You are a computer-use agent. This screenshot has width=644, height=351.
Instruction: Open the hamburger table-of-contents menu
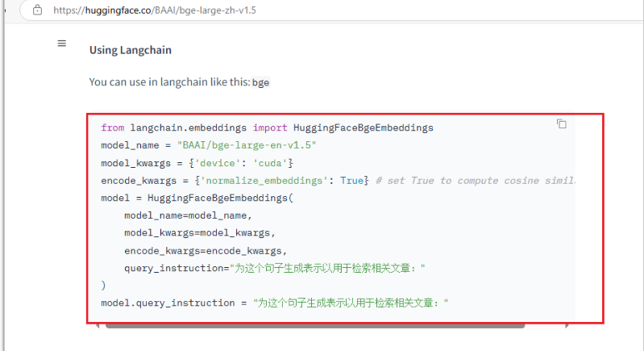point(61,43)
